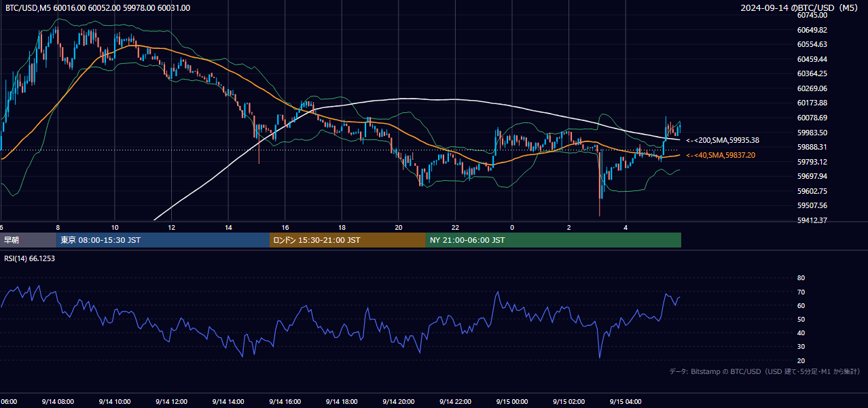The height and width of the screenshot is (408, 868).
Task: Click price axis label 60459.44
Action: tap(812, 59)
